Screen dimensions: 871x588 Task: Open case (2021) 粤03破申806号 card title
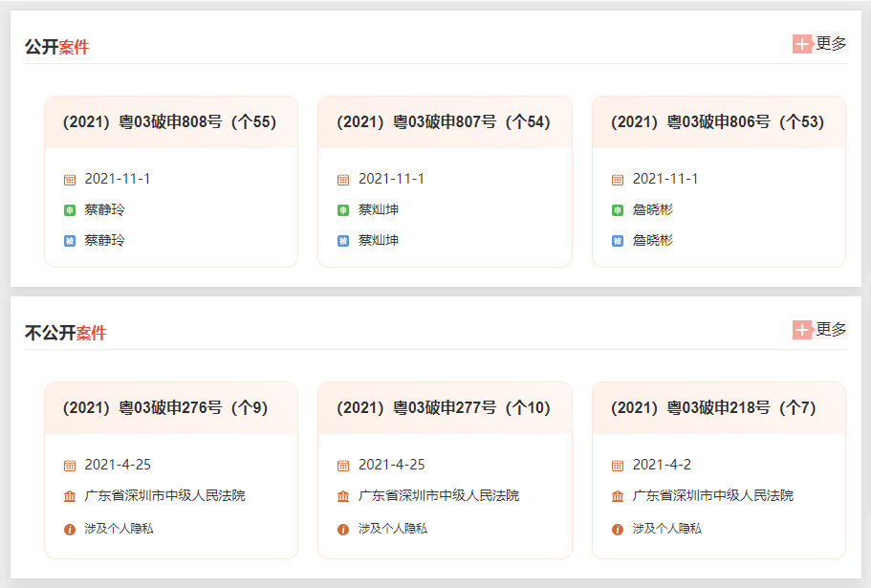[x=717, y=122]
